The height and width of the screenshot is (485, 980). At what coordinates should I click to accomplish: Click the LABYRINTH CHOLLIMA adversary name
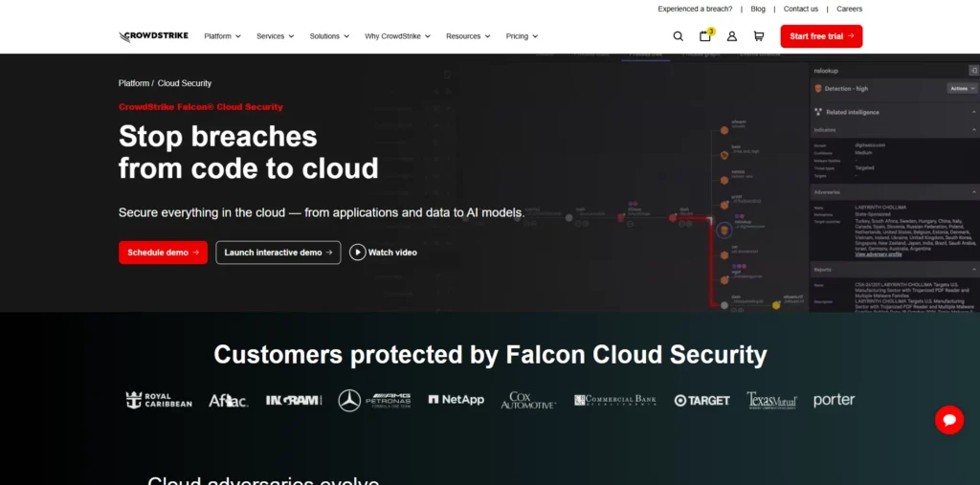point(880,207)
